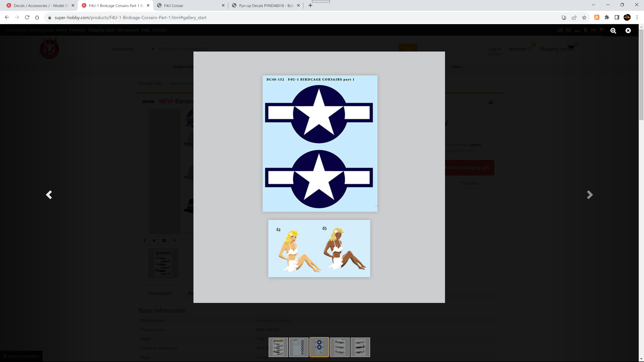
Task: Switch to Pyn-up Decals PYND48018 tab
Action: coord(264,6)
